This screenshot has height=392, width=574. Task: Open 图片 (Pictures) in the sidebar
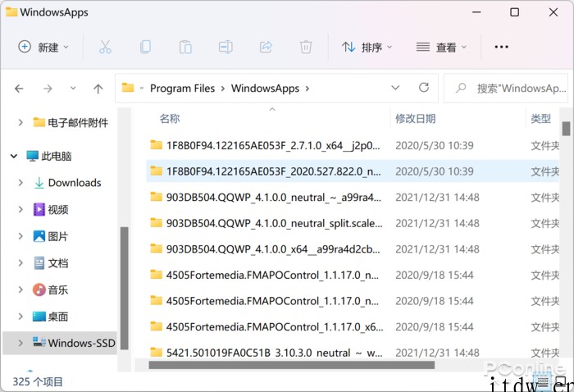[51, 236]
